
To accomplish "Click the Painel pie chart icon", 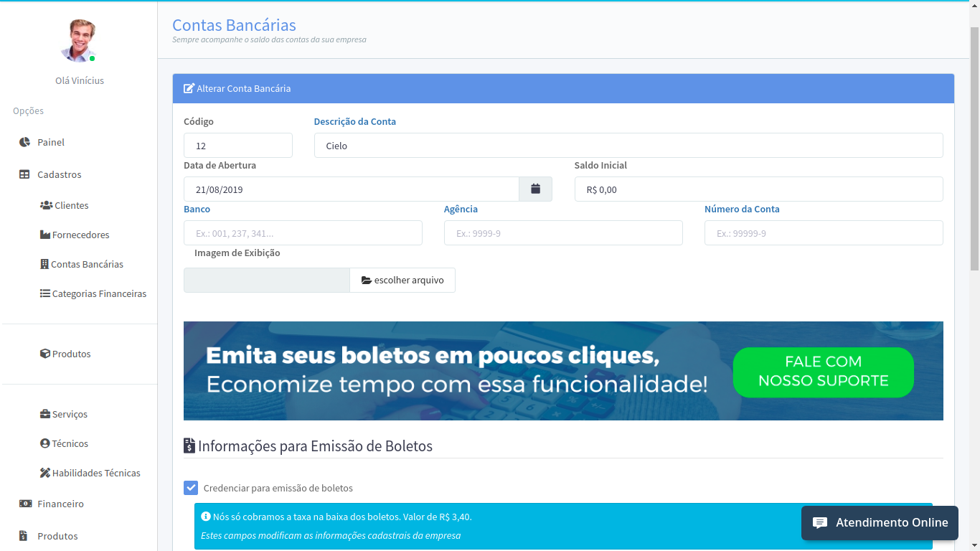I will 24,142.
